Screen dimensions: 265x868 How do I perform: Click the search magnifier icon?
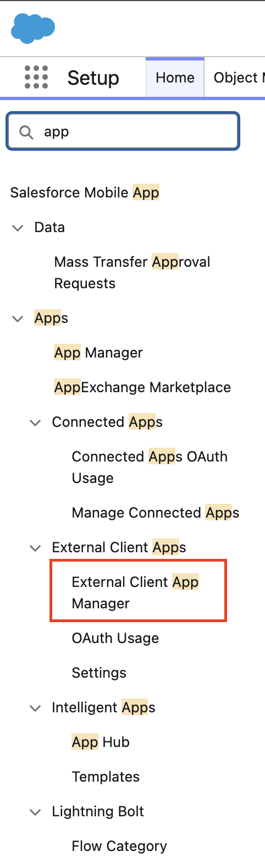[26, 132]
